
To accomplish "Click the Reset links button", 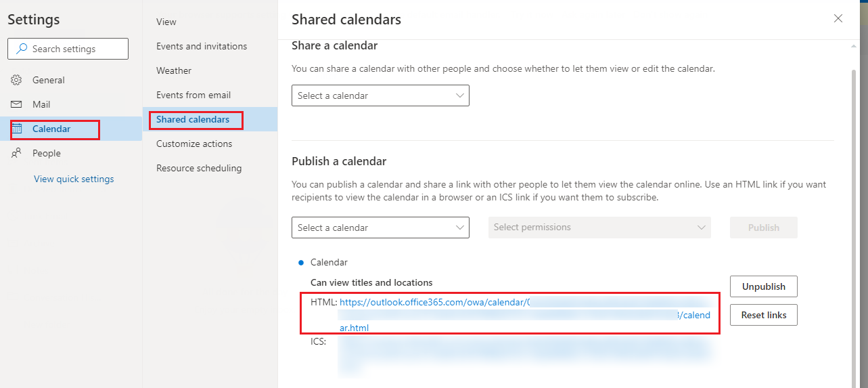I will coord(763,315).
